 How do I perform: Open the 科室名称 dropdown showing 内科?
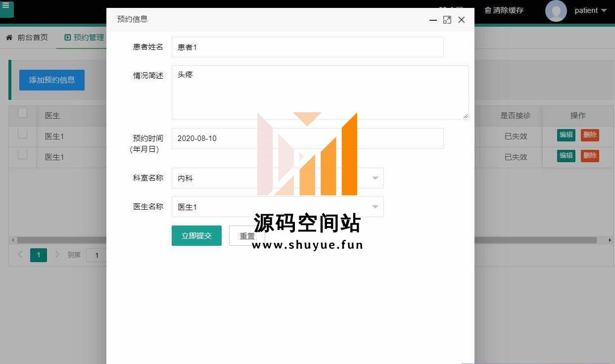click(277, 178)
